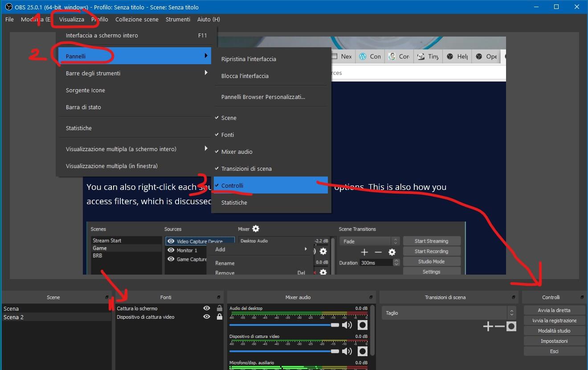The image size is (588, 370).
Task: Mute Dispositivo di cattura video audio
Action: (347, 351)
